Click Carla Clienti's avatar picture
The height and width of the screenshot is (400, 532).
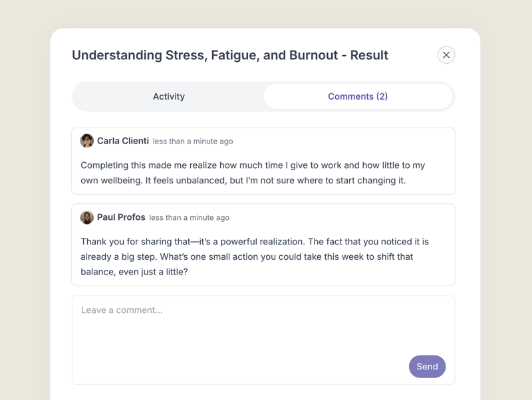click(x=87, y=141)
